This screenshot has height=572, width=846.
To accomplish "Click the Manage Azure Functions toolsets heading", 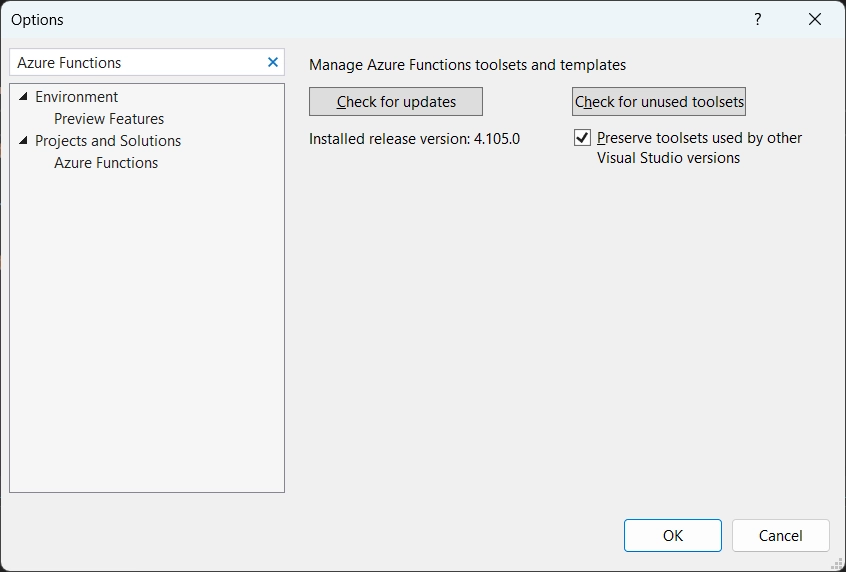I will (467, 65).
